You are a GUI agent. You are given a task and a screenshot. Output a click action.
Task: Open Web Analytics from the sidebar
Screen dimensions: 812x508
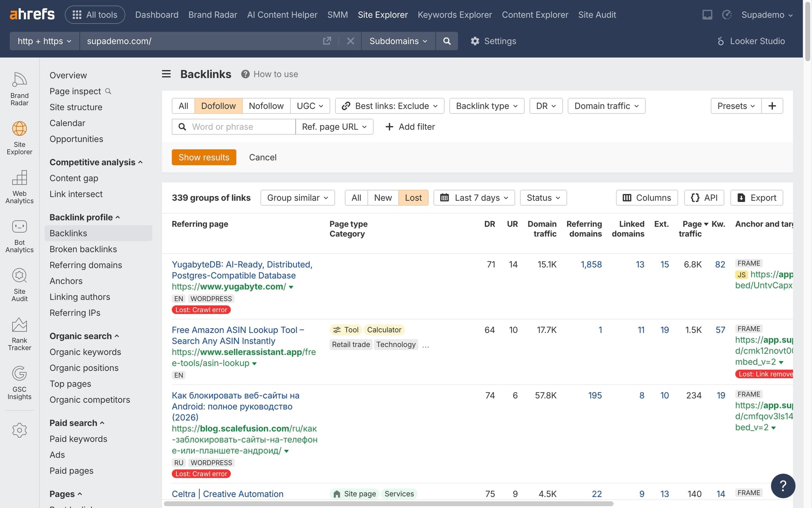(19, 187)
